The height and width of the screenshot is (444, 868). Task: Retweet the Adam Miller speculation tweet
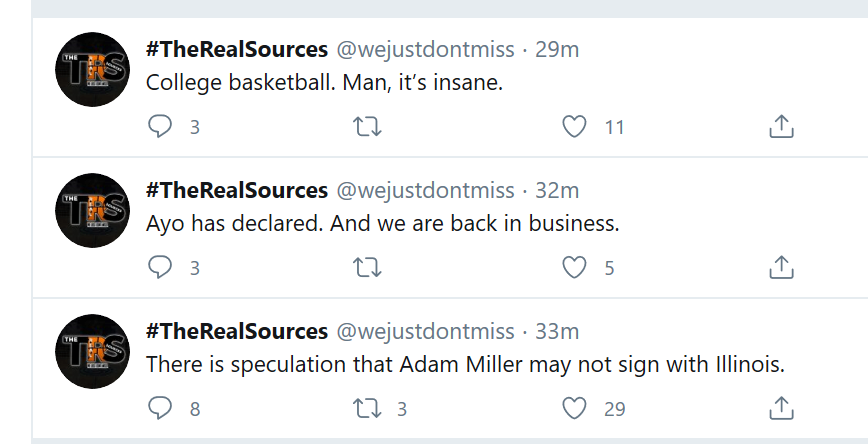[368, 408]
